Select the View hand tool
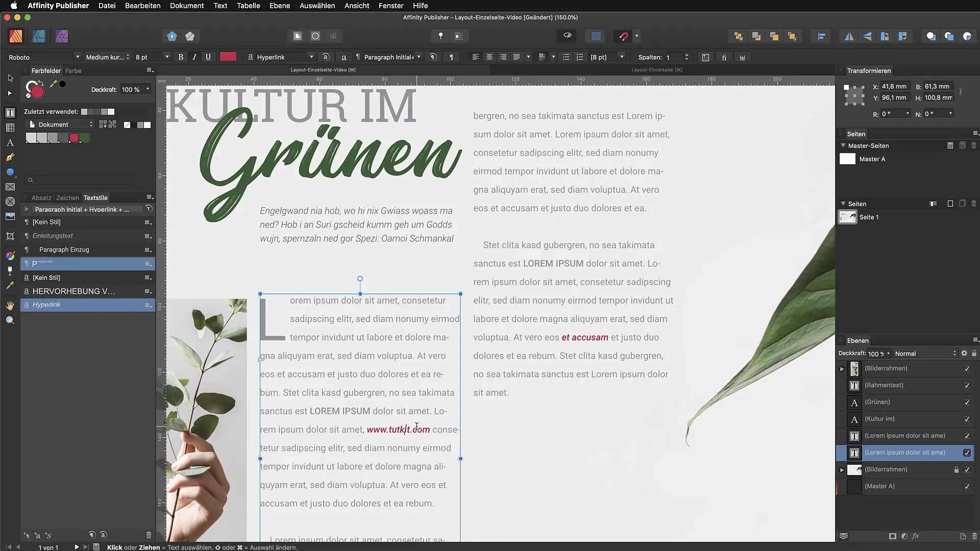Viewport: 980px width, 551px height. (x=10, y=306)
